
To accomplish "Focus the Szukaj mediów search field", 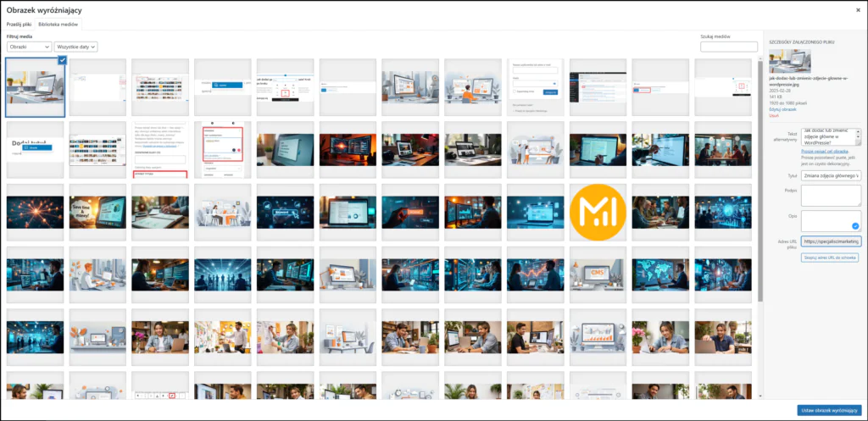I will [728, 47].
